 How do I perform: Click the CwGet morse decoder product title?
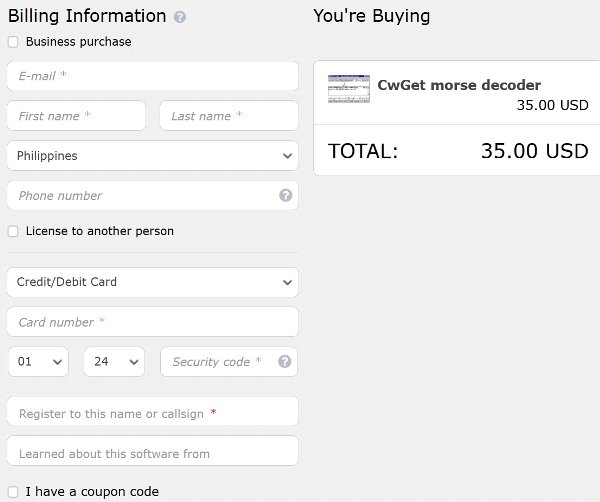pyautogui.click(x=459, y=85)
